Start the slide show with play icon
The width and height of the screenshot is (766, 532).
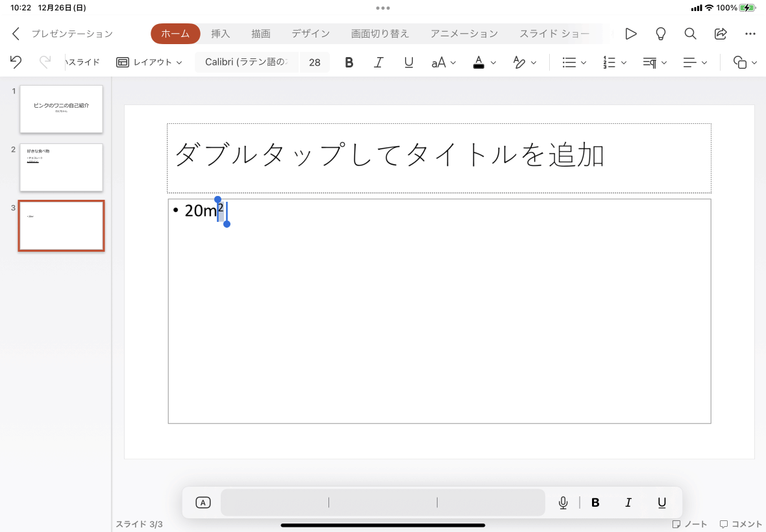(x=631, y=34)
